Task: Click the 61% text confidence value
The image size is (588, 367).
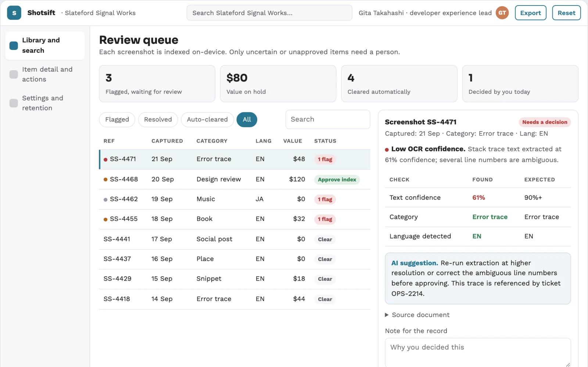Action: pyautogui.click(x=478, y=198)
